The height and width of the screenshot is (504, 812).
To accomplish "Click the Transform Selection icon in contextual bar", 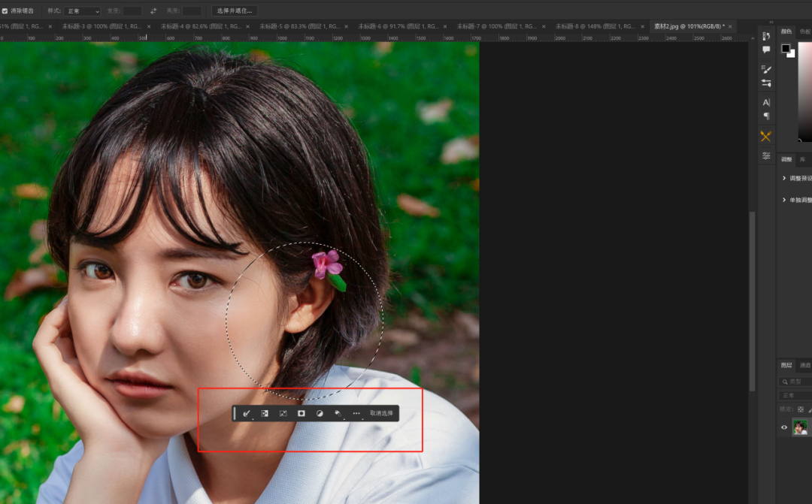I will tap(283, 413).
